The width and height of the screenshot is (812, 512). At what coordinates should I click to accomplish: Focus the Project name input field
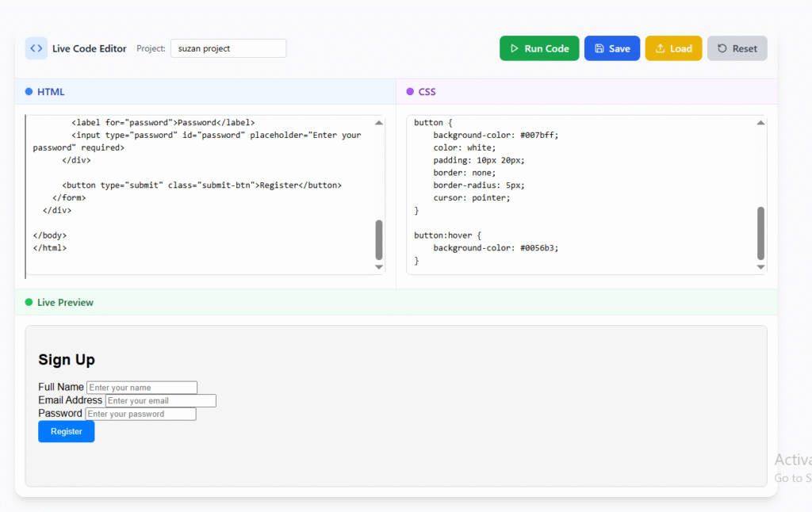coord(228,48)
